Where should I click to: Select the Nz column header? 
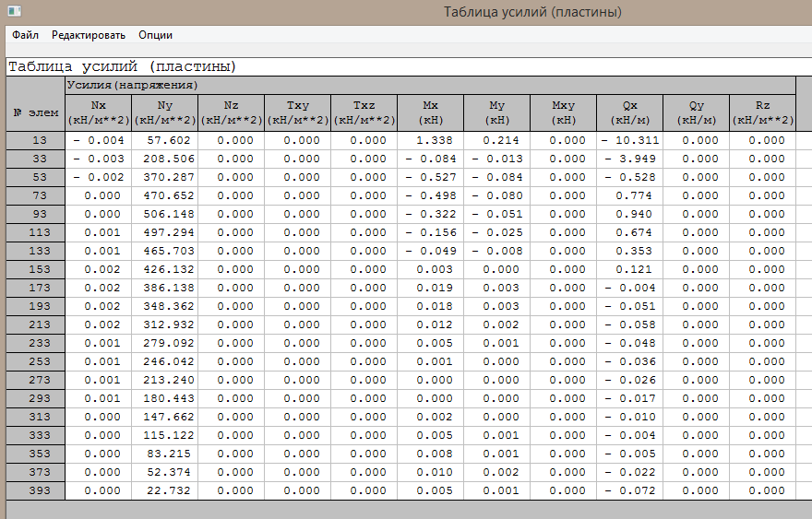pos(231,112)
